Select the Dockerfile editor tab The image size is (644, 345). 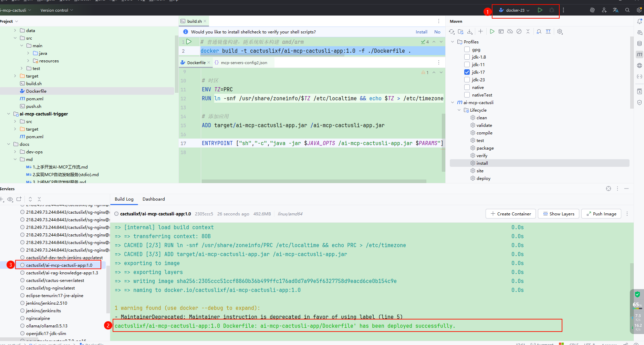196,63
